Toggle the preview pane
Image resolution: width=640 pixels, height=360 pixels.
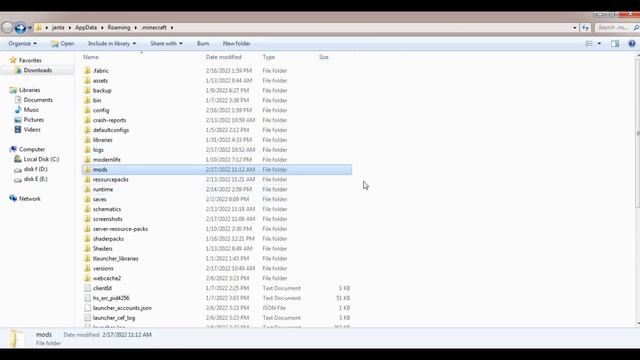(x=615, y=43)
